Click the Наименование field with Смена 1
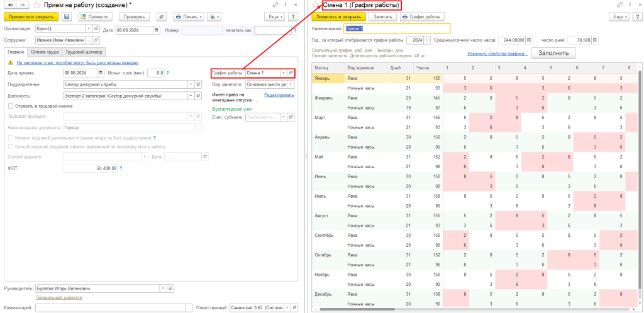Image resolution: width=644 pixels, height=313 pixels. [x=397, y=28]
